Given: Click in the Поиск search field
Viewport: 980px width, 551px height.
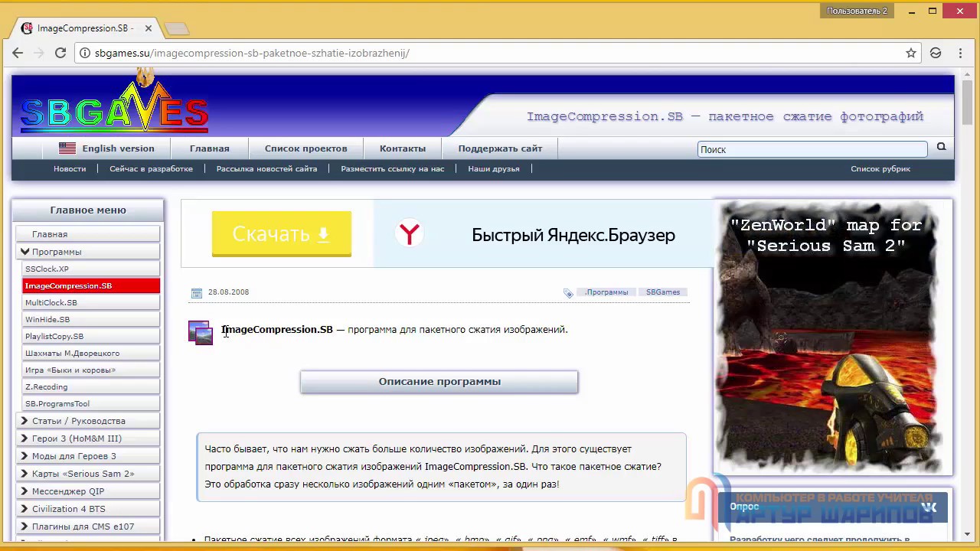Looking at the screenshot, I should [812, 149].
